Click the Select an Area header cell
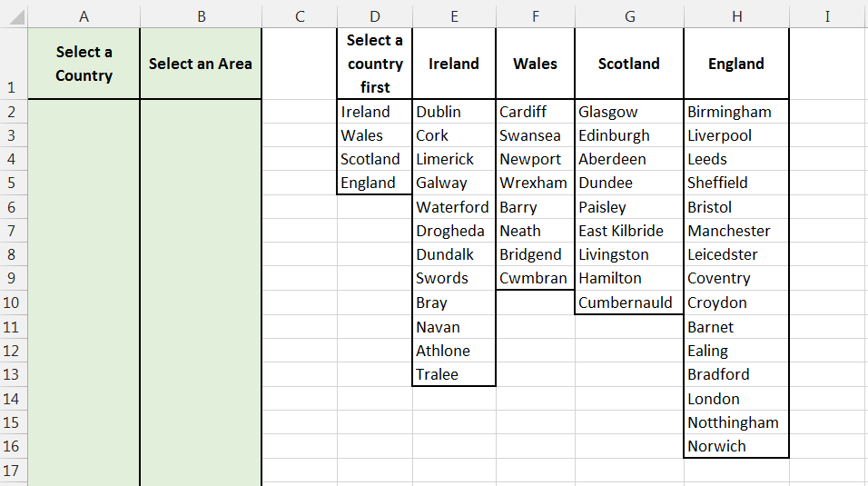 (x=201, y=64)
